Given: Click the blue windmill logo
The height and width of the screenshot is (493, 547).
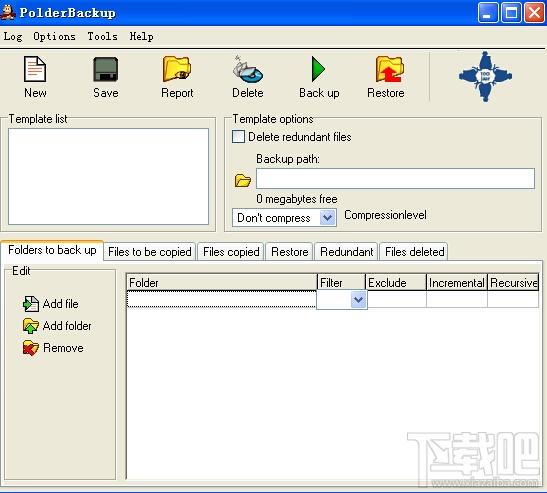Looking at the screenshot, I should point(485,77).
